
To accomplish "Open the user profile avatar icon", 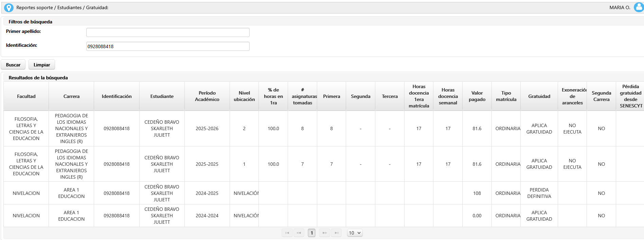I will tap(638, 7).
